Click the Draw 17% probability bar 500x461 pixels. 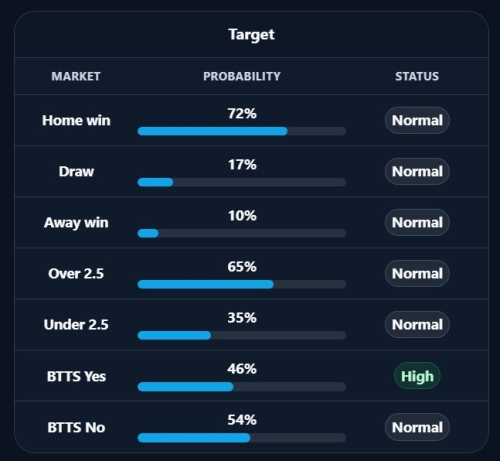tap(242, 182)
